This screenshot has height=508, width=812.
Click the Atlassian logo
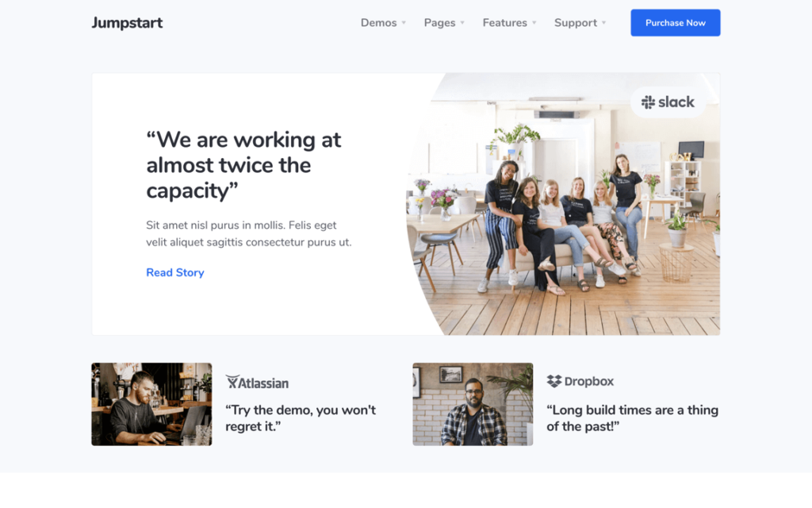coord(257,383)
